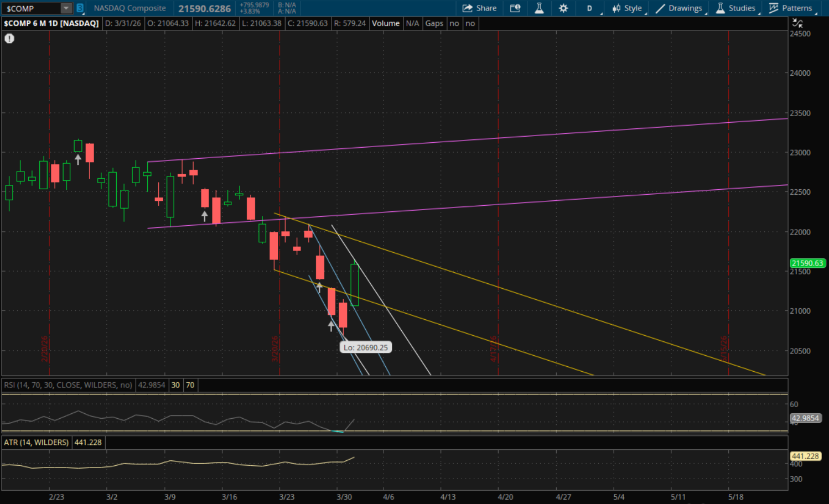Click the Share button

coord(479,8)
